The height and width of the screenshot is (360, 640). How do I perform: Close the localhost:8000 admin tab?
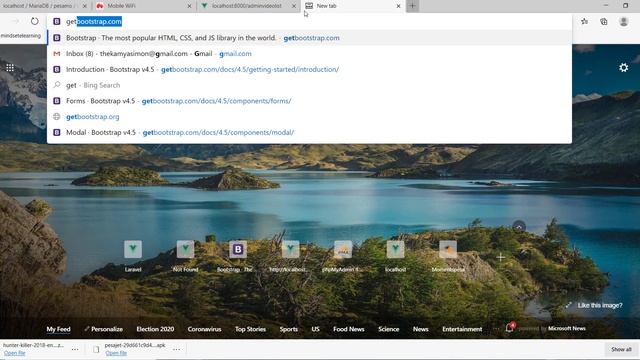point(294,6)
